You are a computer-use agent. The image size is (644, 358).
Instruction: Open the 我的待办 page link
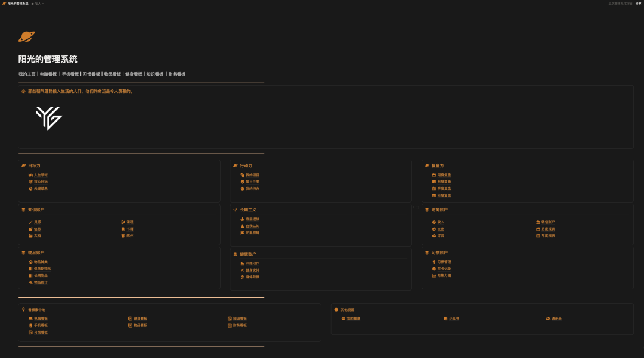pos(253,189)
